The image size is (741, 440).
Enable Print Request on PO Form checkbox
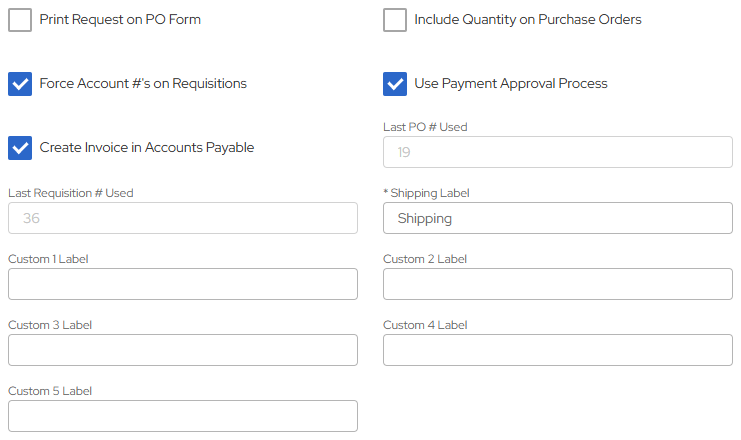[20, 20]
